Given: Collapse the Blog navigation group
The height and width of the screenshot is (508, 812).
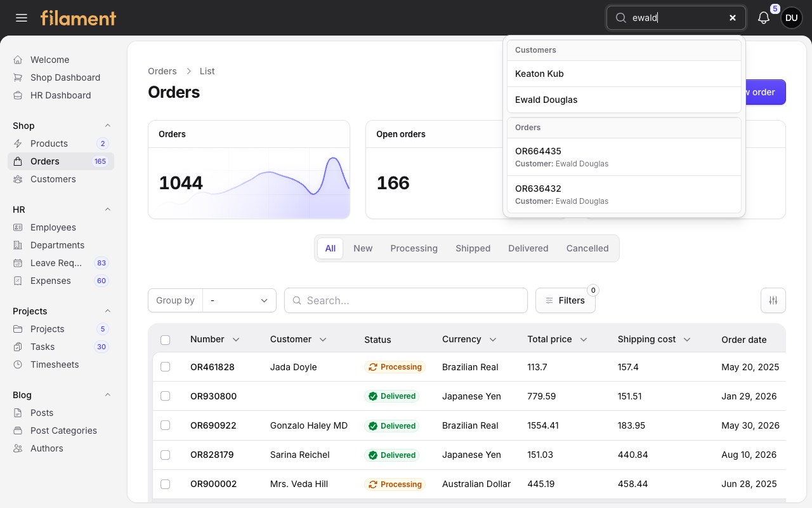Looking at the screenshot, I should [x=108, y=395].
